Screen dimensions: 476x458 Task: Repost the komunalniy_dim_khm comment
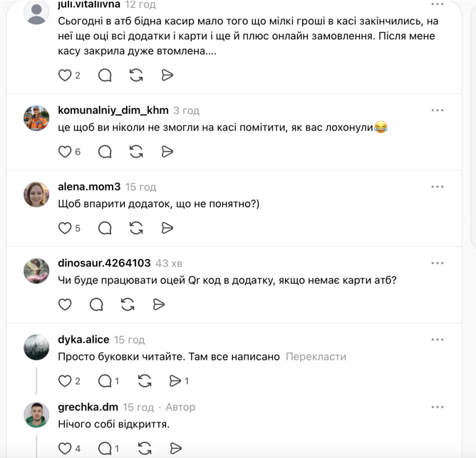click(x=136, y=151)
